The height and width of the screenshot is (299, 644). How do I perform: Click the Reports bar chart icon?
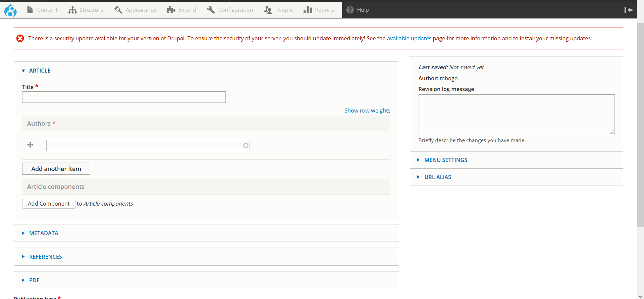point(308,10)
